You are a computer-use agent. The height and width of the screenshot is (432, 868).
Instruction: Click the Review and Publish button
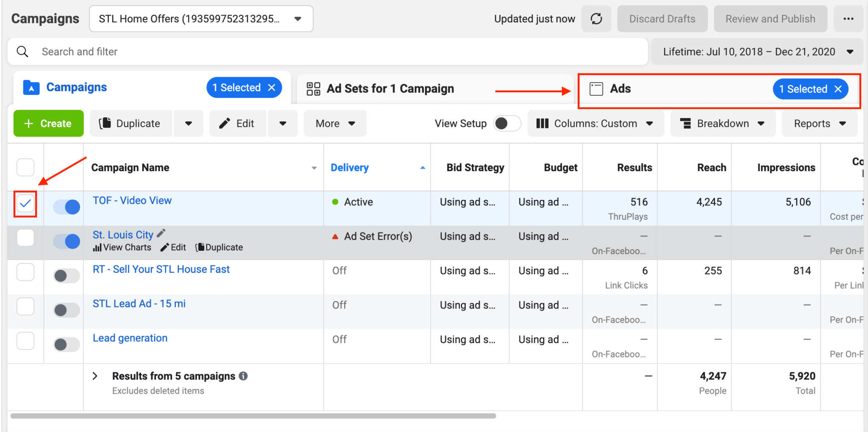click(x=770, y=19)
